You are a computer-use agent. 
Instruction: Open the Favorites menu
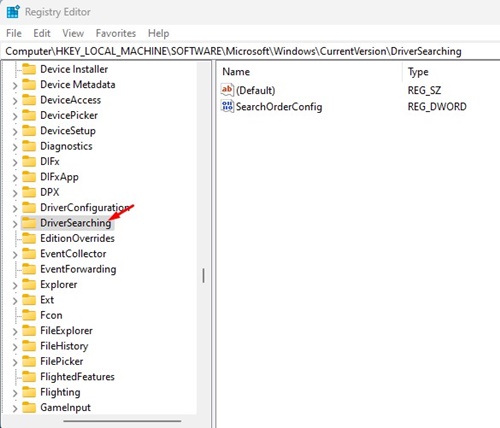click(116, 33)
